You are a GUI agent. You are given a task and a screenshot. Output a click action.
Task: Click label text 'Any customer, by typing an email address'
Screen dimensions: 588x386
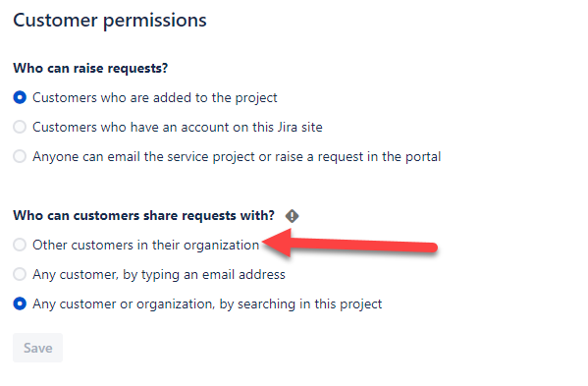(x=159, y=275)
